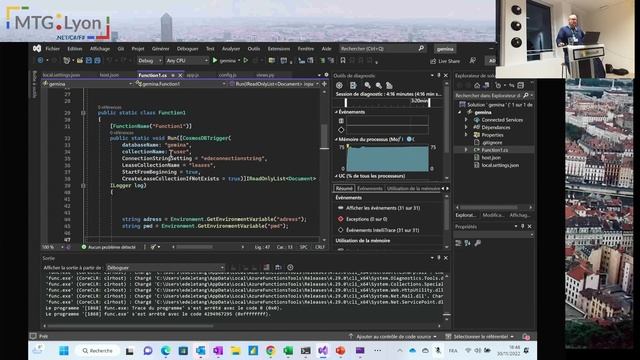Viewport: 640px width, 360px height.
Task: Open the Debug configuration dropdown
Action: [150, 60]
